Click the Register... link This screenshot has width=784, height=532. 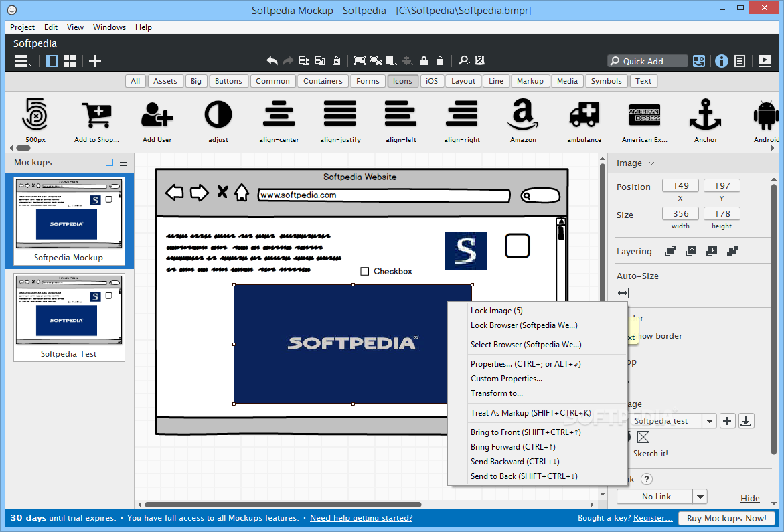(653, 518)
